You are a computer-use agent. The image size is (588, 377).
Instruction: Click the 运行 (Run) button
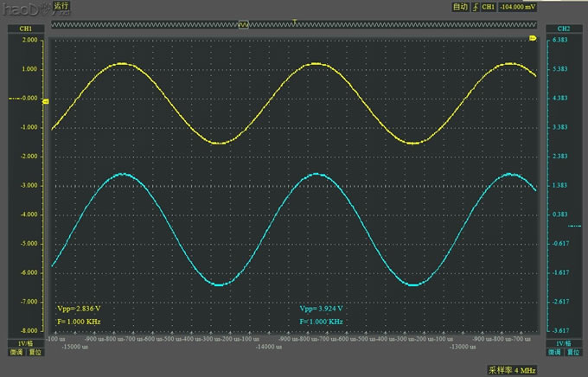click(x=61, y=6)
